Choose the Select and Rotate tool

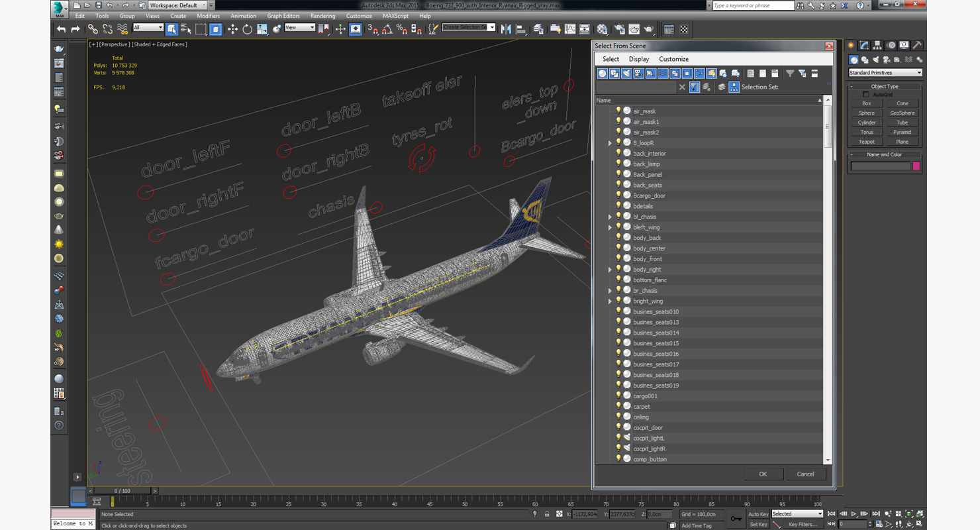click(x=247, y=29)
